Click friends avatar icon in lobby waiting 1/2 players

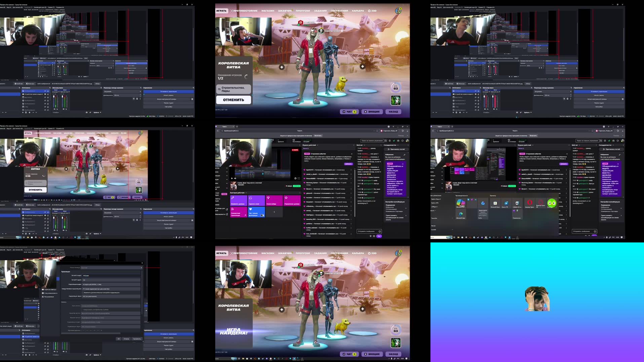(x=398, y=11)
